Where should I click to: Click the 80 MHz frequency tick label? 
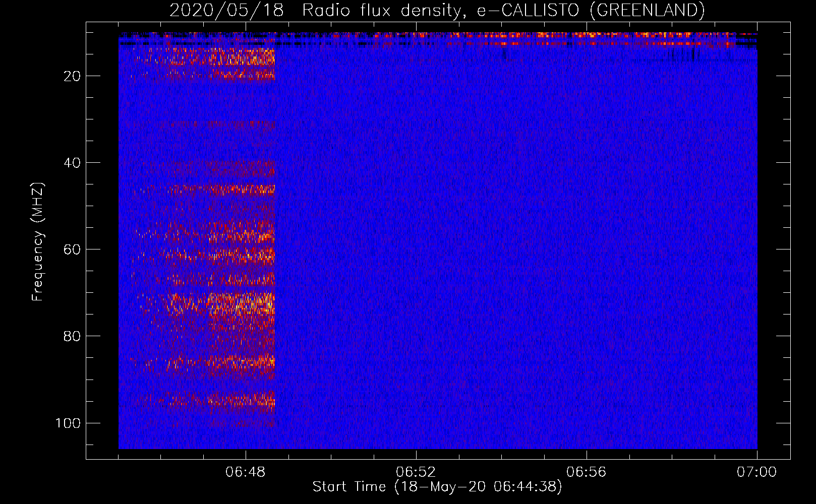pos(72,336)
